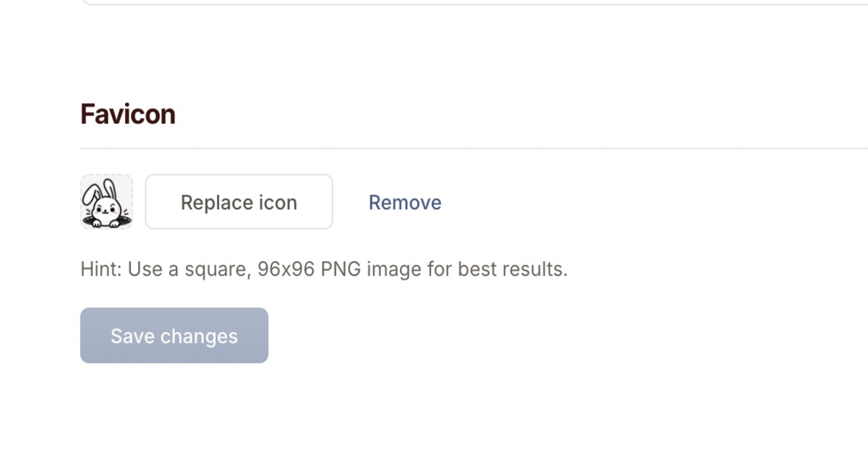
Task: Choose Replace icon to swap favicon
Action: [239, 202]
